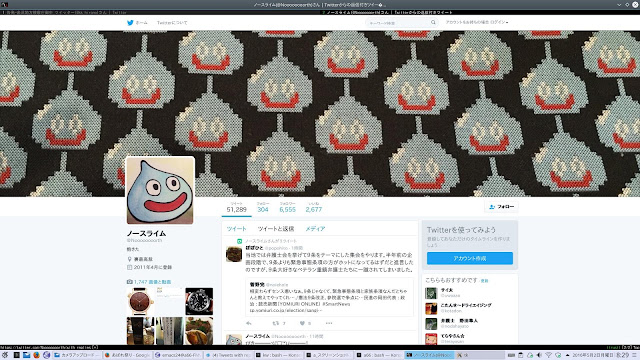This screenshot has height=360, width=640.
Task: Click the magnifier search icon
Action: tap(433, 23)
